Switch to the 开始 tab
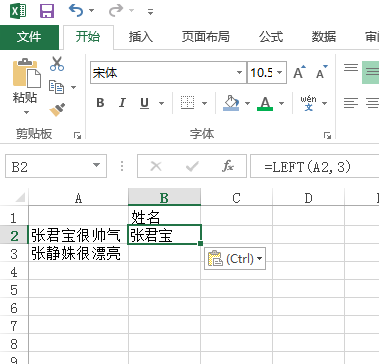379x364 pixels. pyautogui.click(x=88, y=37)
